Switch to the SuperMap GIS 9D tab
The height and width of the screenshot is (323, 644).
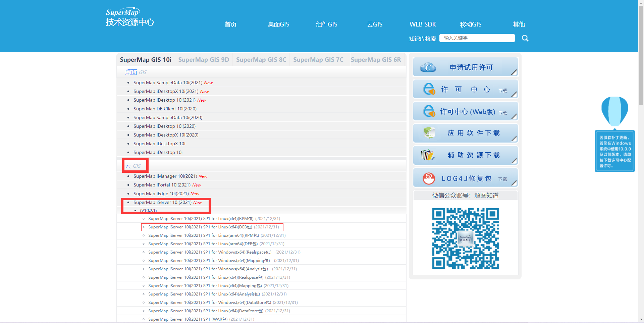tap(204, 59)
